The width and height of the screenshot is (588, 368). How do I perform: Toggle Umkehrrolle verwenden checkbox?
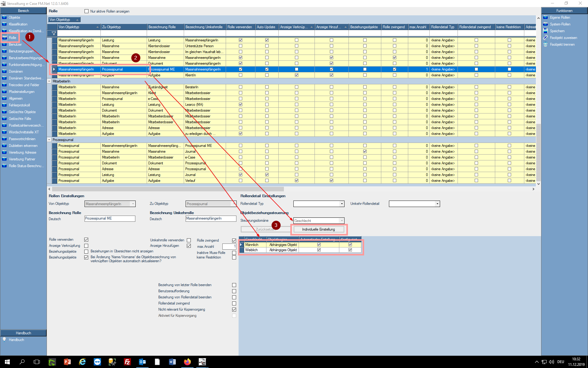(x=189, y=240)
